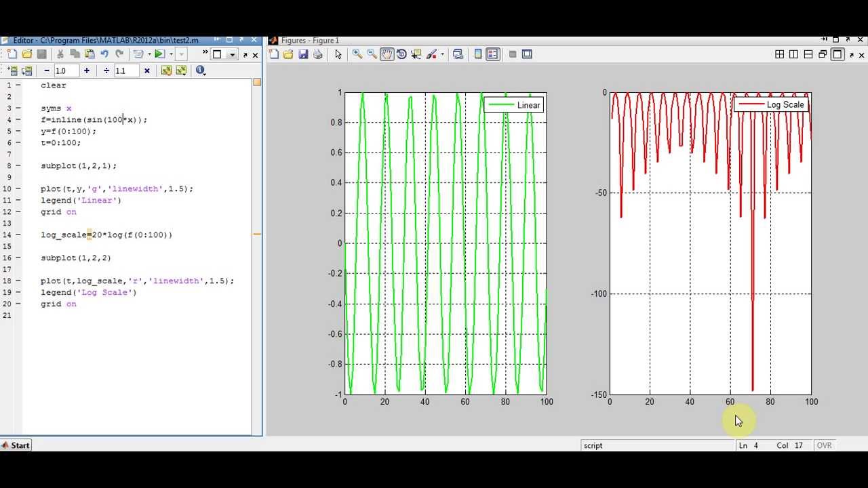The height and width of the screenshot is (488, 868).
Task: Copy selection in the Editor toolbar
Action: pos(75,54)
